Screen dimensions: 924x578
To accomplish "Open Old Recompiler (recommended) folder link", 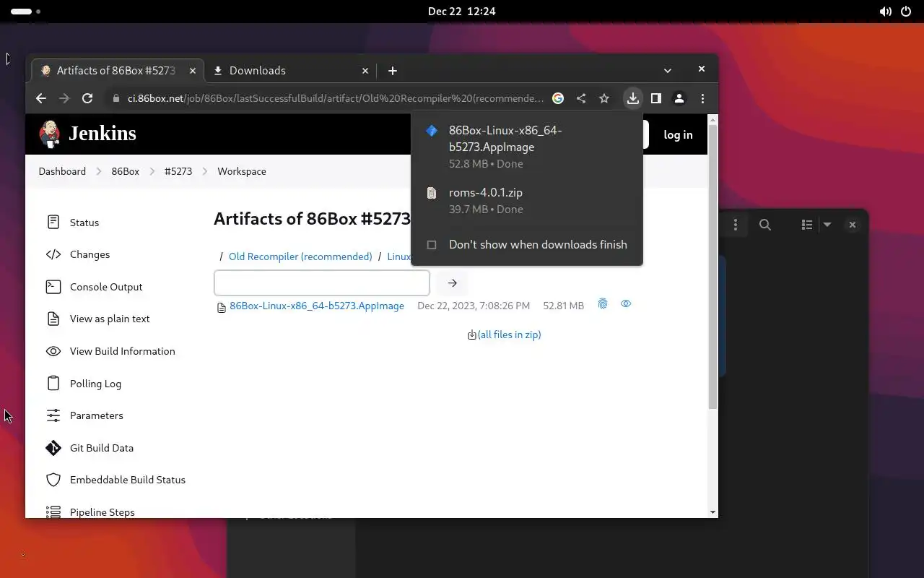I will [x=300, y=256].
